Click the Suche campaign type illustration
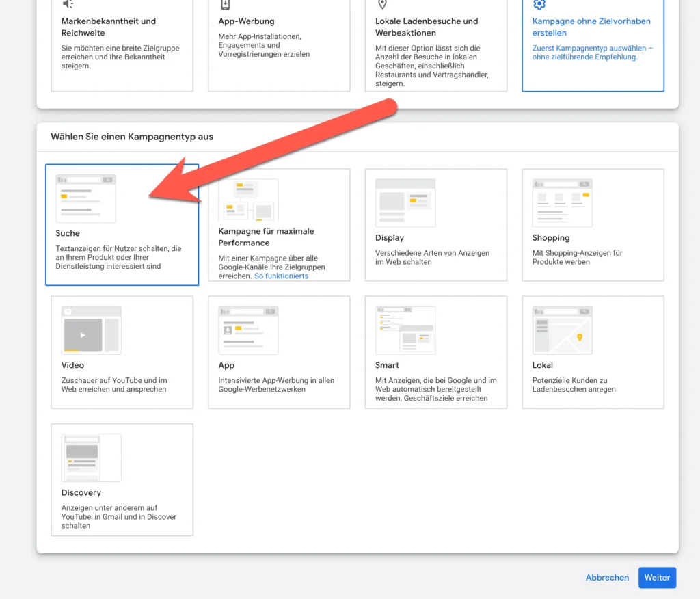The width and height of the screenshot is (700, 599). [x=85, y=198]
